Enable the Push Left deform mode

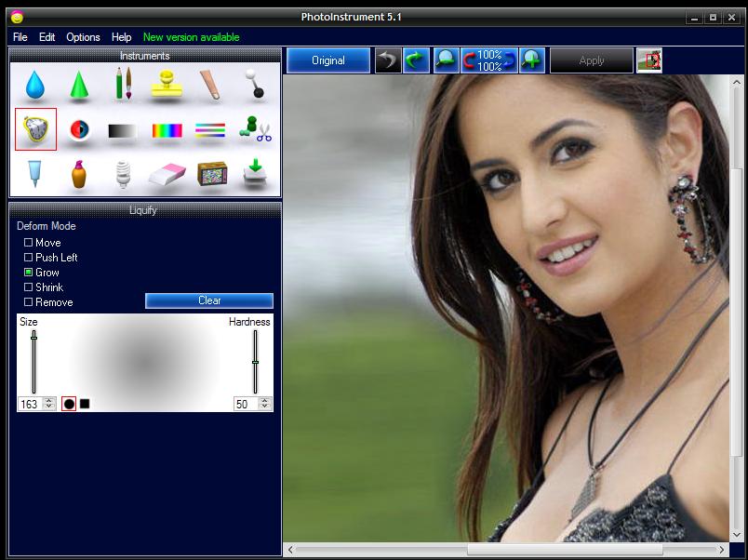pos(28,257)
